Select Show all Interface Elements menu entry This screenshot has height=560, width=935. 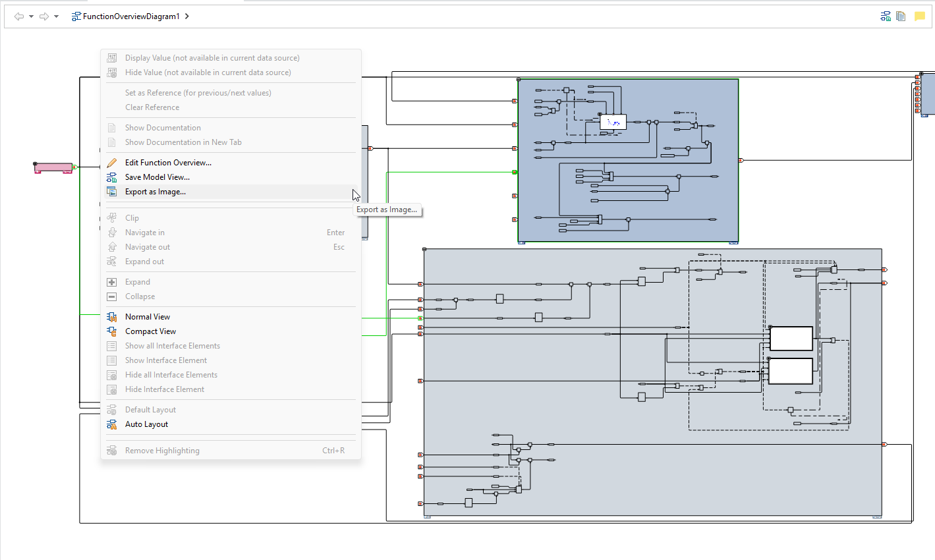click(x=173, y=345)
